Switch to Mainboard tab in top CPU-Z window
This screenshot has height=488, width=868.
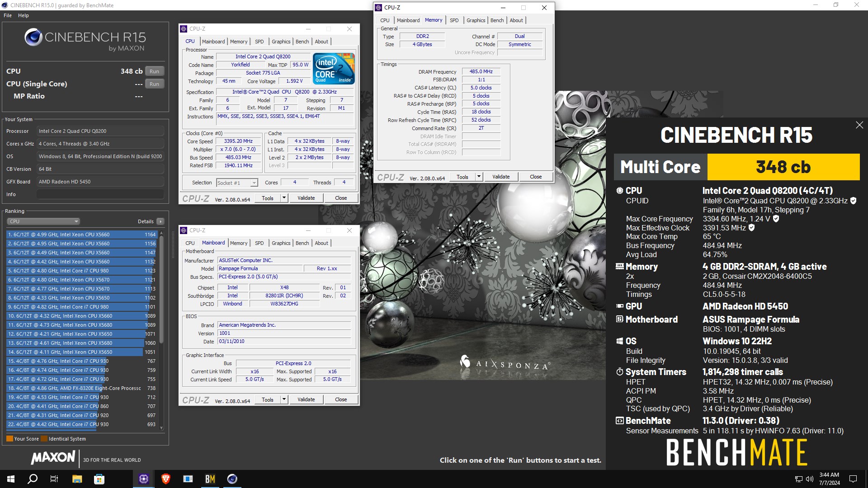coord(213,42)
